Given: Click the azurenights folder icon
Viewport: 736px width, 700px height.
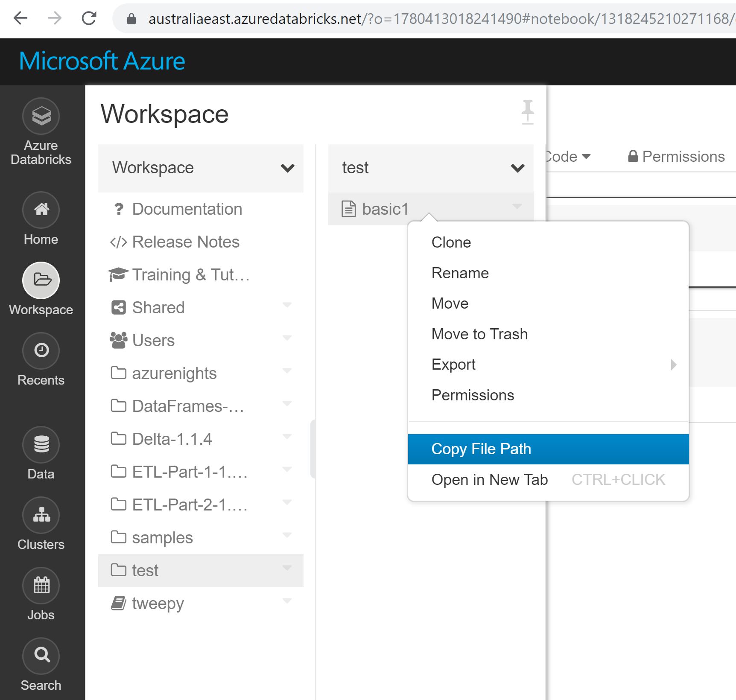Looking at the screenshot, I should pyautogui.click(x=118, y=373).
